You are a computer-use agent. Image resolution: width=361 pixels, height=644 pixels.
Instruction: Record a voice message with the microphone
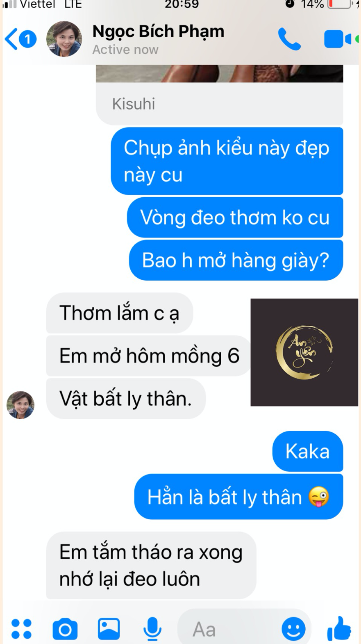tap(152, 629)
